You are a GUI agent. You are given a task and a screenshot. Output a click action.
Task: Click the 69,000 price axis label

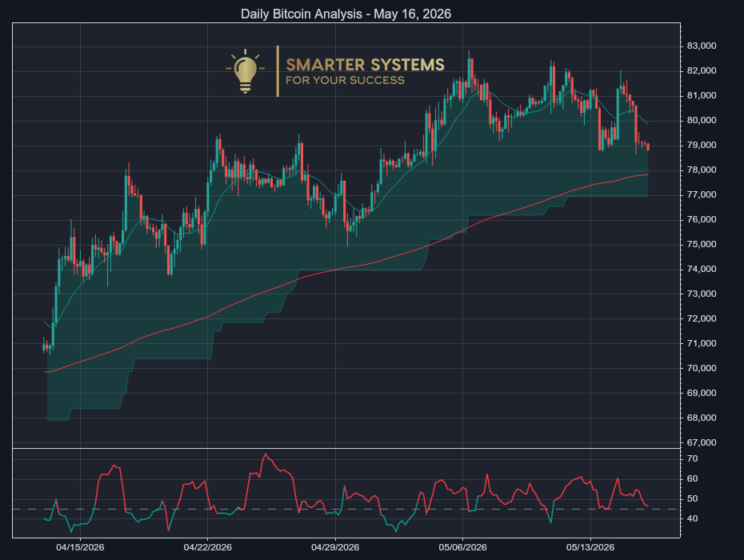pos(702,393)
